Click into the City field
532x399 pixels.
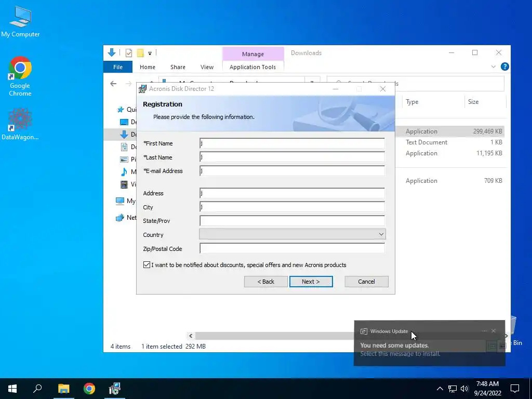(292, 207)
